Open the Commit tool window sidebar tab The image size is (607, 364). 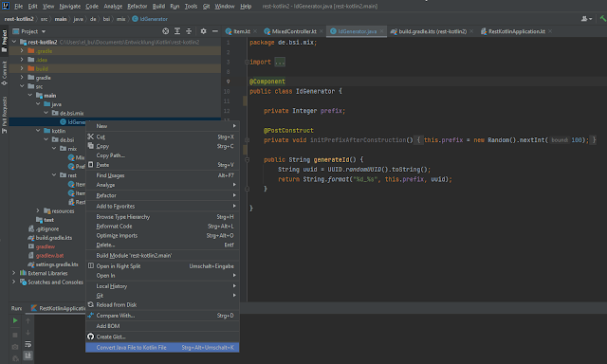point(4,74)
